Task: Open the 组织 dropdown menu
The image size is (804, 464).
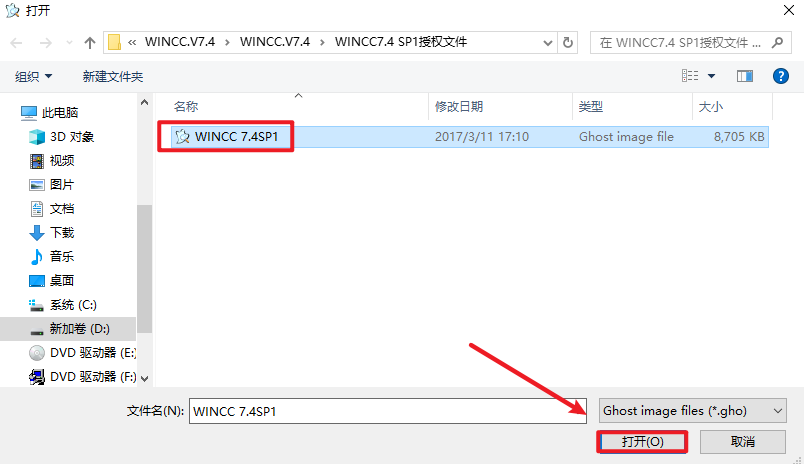Action: point(34,77)
